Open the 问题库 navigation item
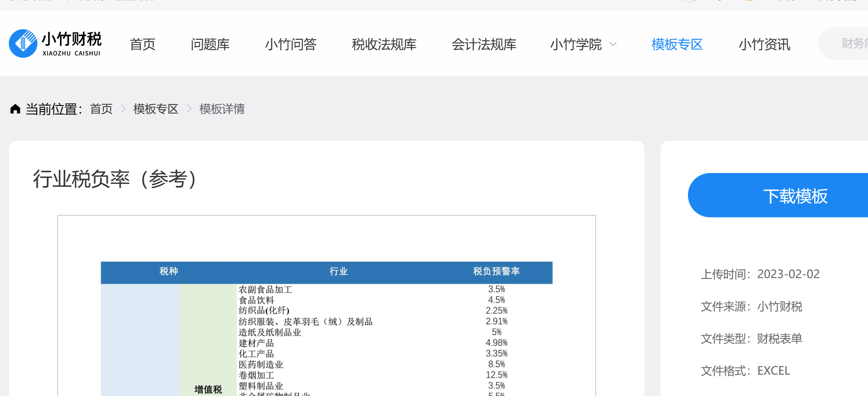The image size is (868, 396). pos(210,44)
